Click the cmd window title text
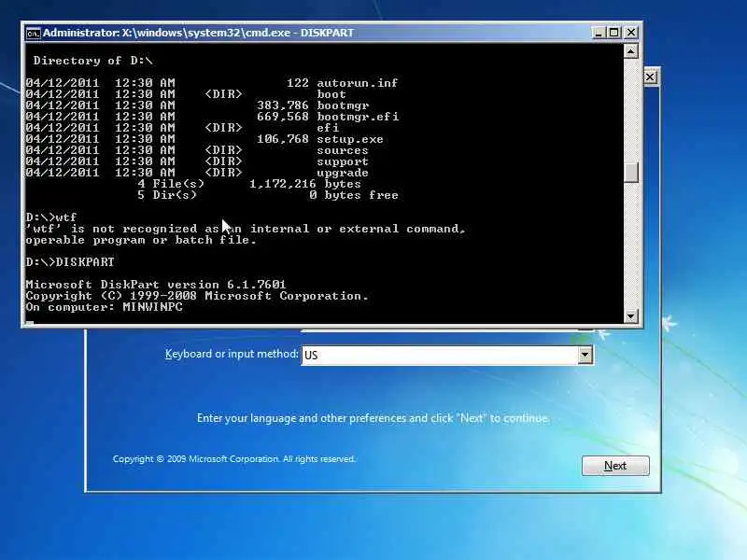Image resolution: width=747 pixels, height=560 pixels. tap(198, 33)
